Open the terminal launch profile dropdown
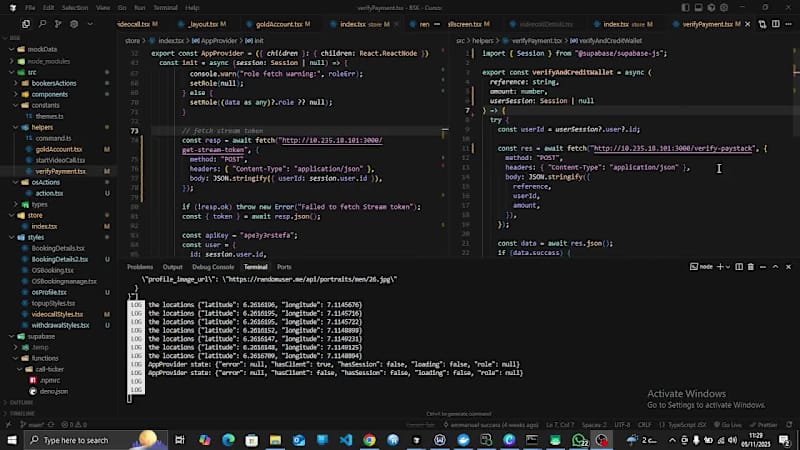The width and height of the screenshot is (800, 450). [728, 267]
